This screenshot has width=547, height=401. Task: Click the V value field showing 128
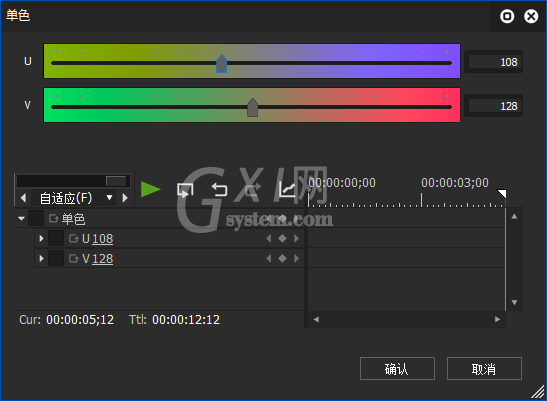click(494, 106)
